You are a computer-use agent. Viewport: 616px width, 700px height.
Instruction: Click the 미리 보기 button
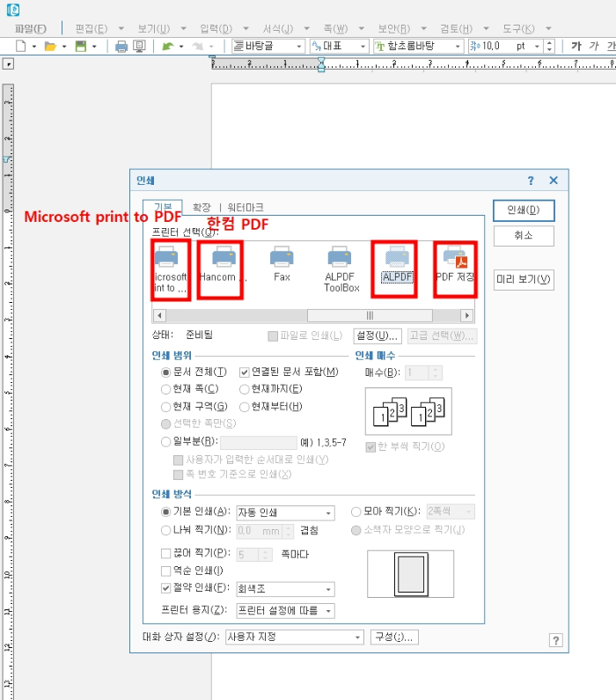[524, 280]
